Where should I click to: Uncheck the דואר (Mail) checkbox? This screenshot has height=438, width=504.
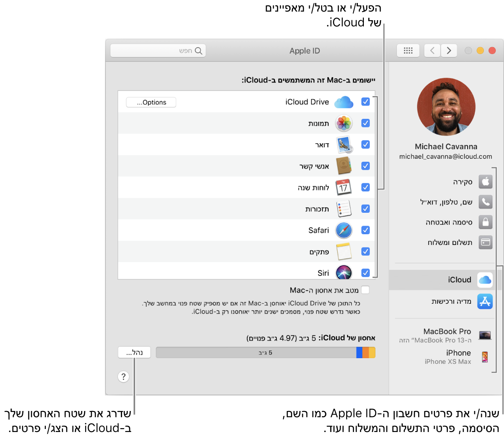[x=366, y=145]
